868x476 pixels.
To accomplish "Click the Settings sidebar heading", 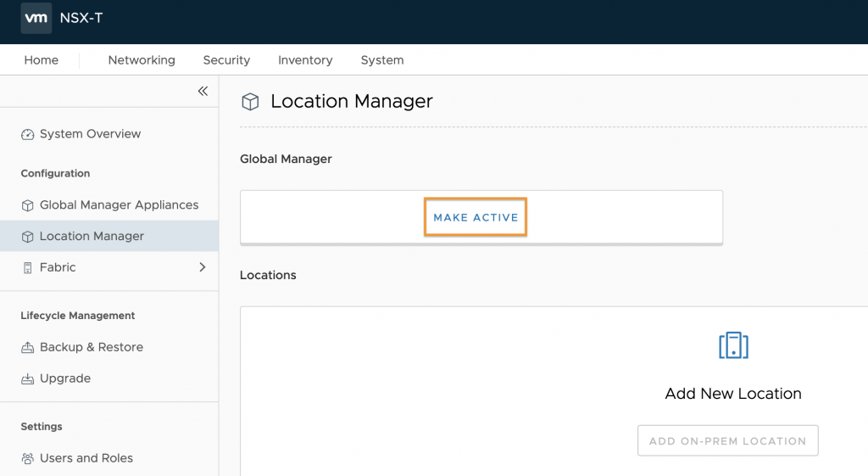I will 42,427.
